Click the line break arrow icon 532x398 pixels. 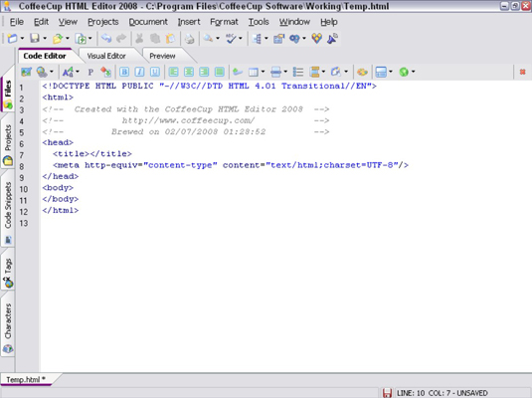(x=238, y=72)
